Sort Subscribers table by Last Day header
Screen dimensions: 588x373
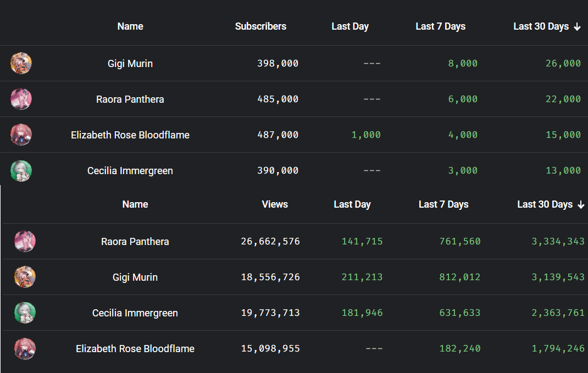(350, 26)
